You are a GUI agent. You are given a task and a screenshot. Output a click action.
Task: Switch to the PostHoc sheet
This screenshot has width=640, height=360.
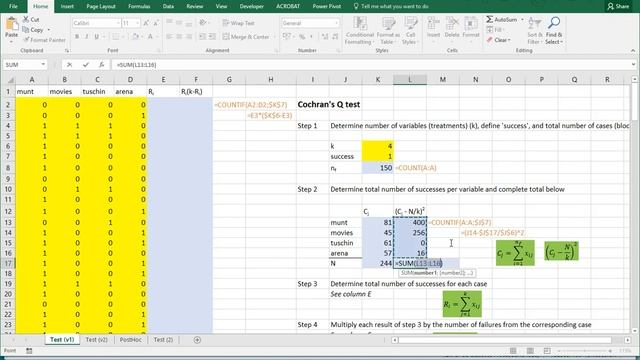[131, 340]
